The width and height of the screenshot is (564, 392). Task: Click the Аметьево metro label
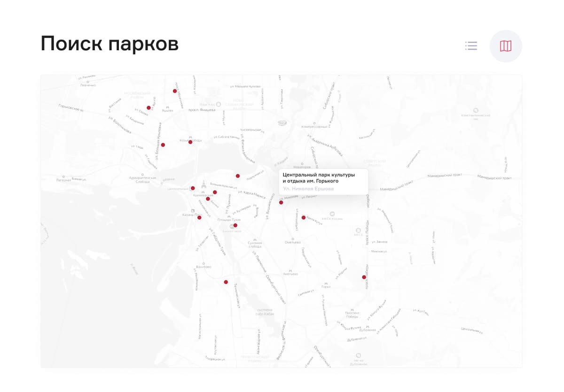click(291, 274)
